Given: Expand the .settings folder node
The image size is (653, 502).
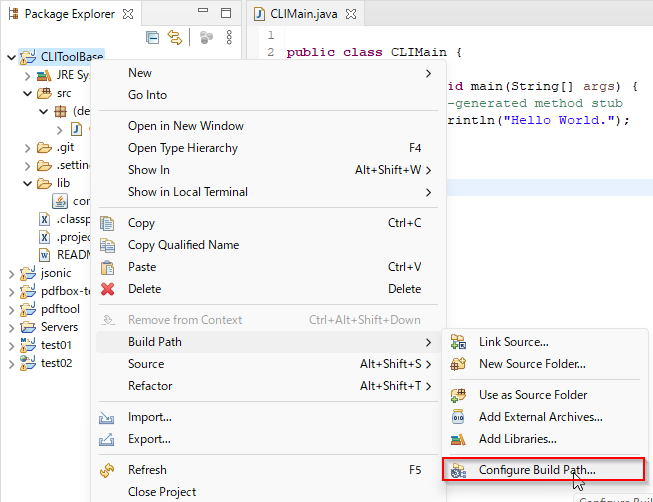Looking at the screenshot, I should tap(27, 166).
